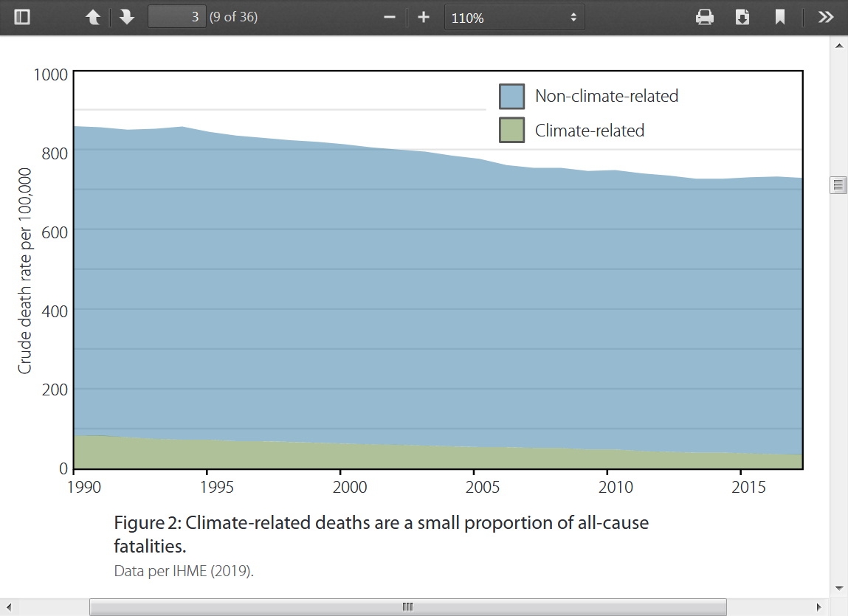The height and width of the screenshot is (616, 848).
Task: Click the page number input field
Action: click(x=176, y=17)
